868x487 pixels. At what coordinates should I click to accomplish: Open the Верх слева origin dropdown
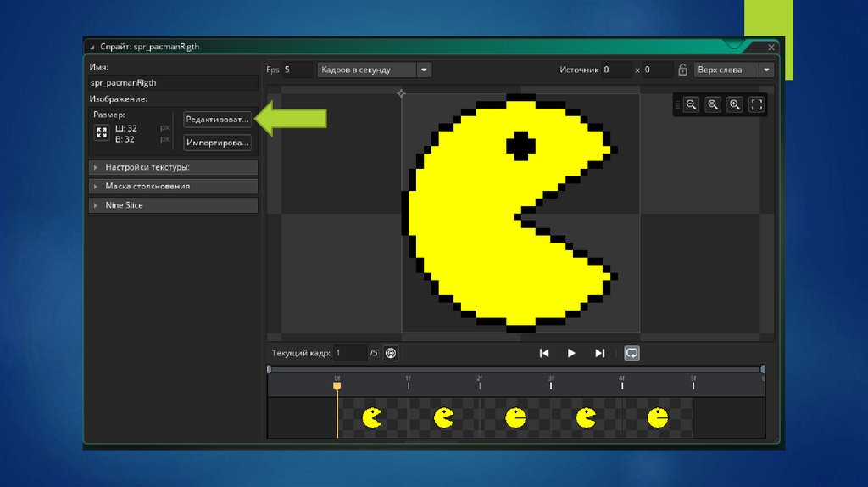[733, 70]
